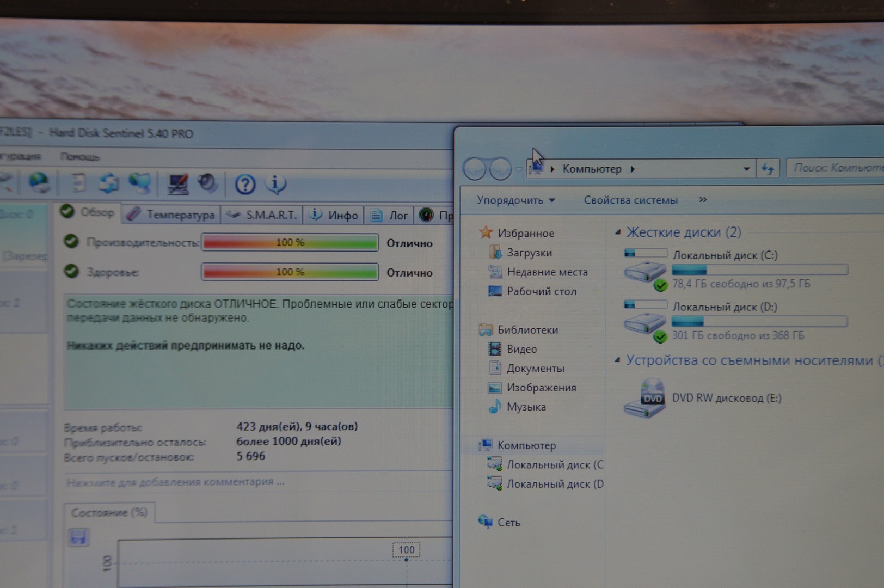
Task: Click the Explorer forward navigation button
Action: pos(500,169)
